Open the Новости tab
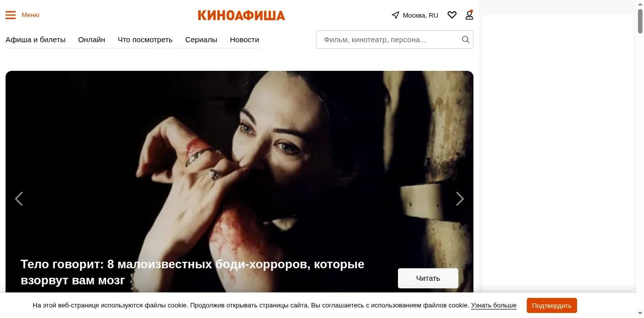This screenshot has height=318, width=644. (x=245, y=40)
